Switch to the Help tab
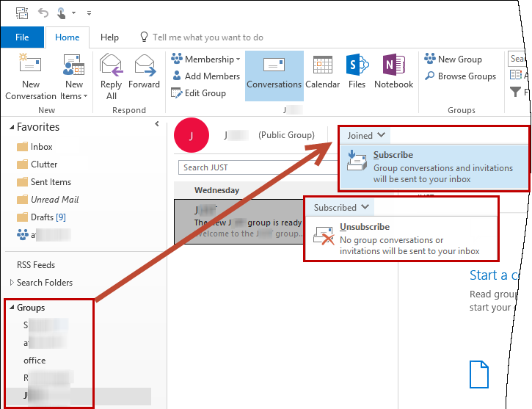Image resolution: width=532 pixels, height=409 pixels. [x=109, y=37]
